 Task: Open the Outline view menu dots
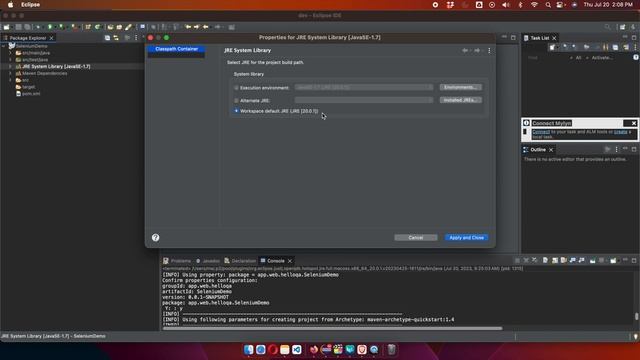click(x=616, y=150)
